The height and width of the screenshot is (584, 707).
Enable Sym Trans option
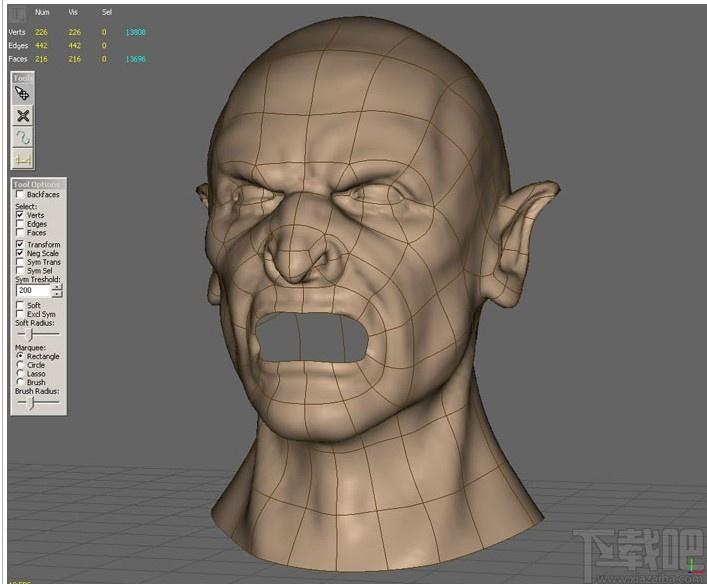pos(20,262)
